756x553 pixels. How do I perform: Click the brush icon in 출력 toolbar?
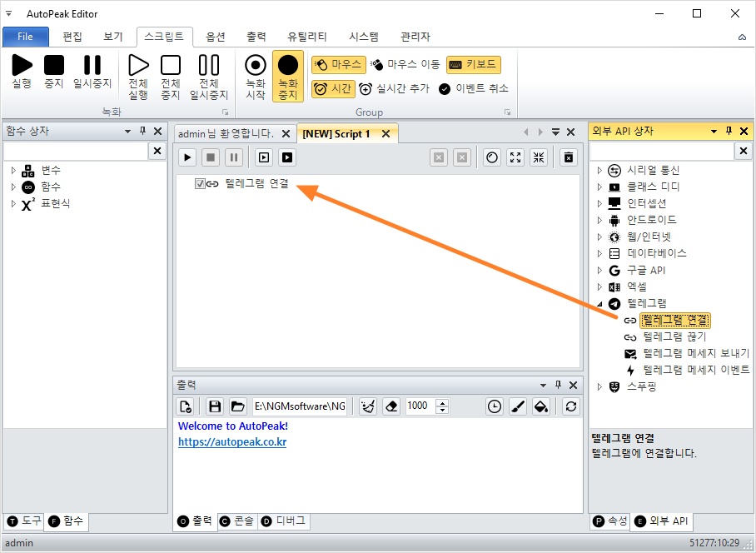pyautogui.click(x=518, y=406)
